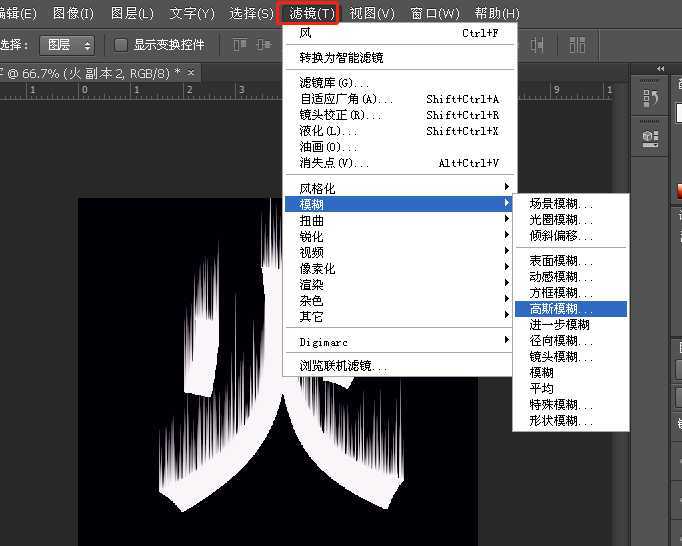682x546 pixels.
Task: Click 浏览联机滤镜... entry
Action: (343, 366)
